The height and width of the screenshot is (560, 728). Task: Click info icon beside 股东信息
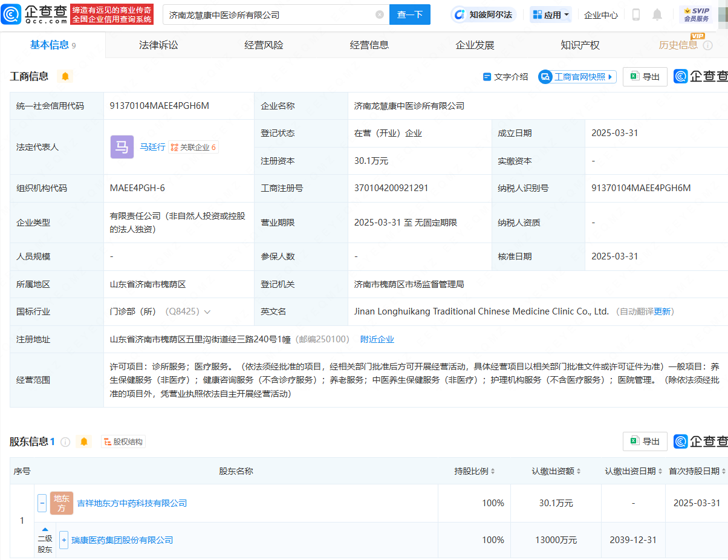pos(65,442)
